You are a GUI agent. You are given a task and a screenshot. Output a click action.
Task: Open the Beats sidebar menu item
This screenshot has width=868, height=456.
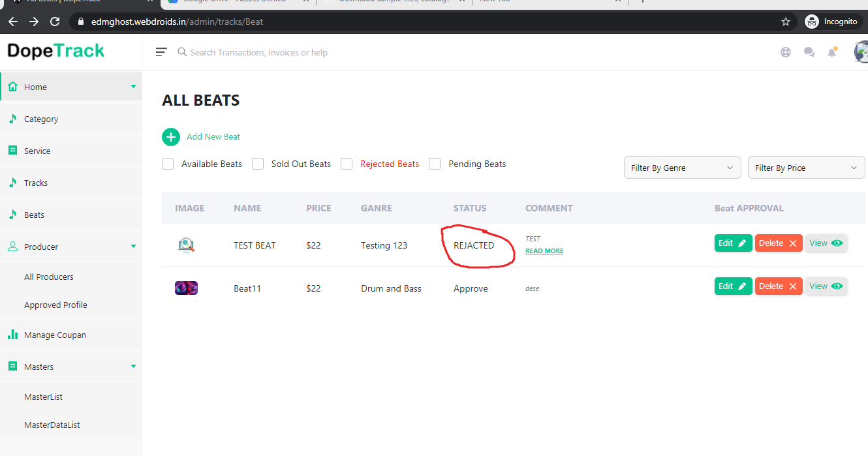[x=70, y=215]
